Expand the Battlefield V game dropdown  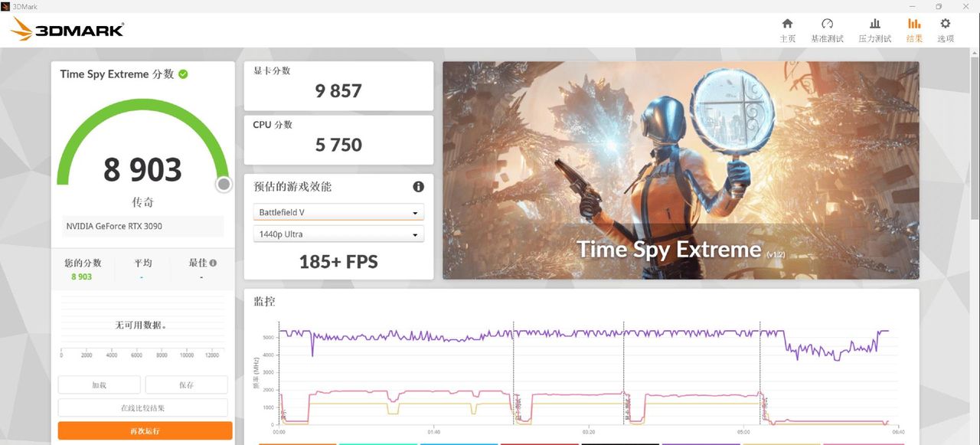(x=338, y=212)
